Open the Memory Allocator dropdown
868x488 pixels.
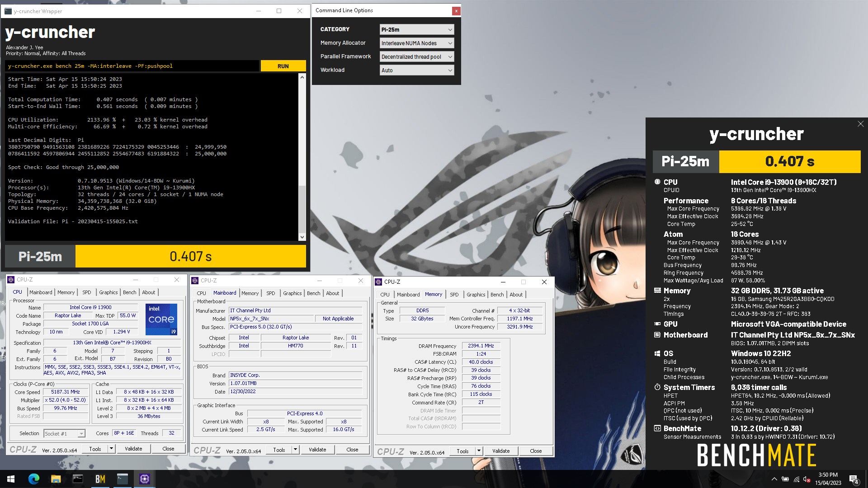point(416,43)
